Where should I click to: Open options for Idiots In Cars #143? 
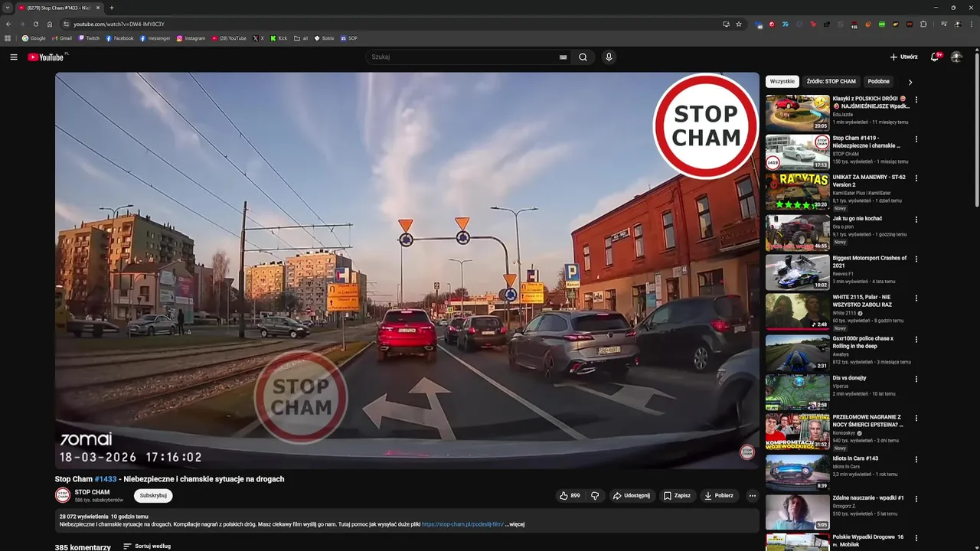916,459
